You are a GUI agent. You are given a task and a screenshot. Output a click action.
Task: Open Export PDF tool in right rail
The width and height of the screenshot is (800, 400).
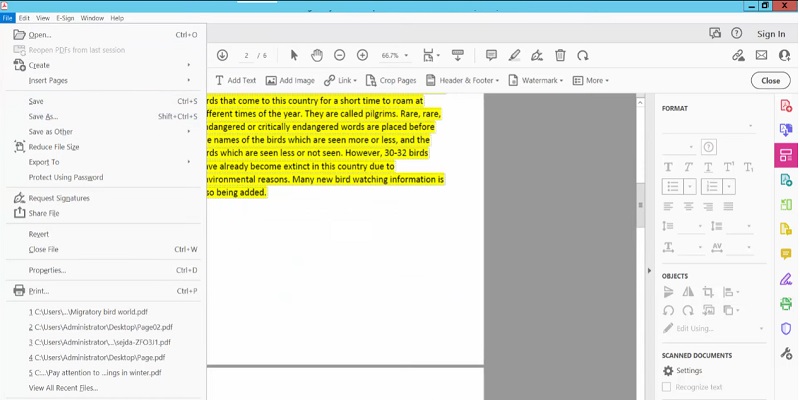pos(786,130)
